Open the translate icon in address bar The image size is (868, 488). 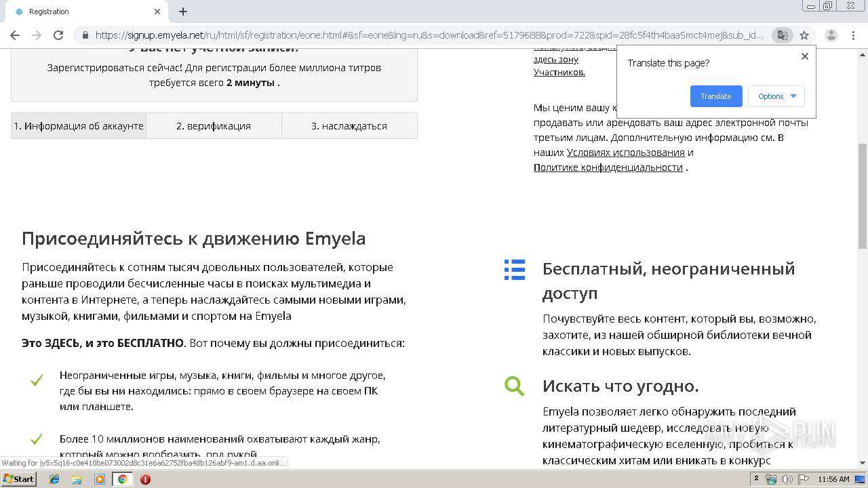coord(782,35)
